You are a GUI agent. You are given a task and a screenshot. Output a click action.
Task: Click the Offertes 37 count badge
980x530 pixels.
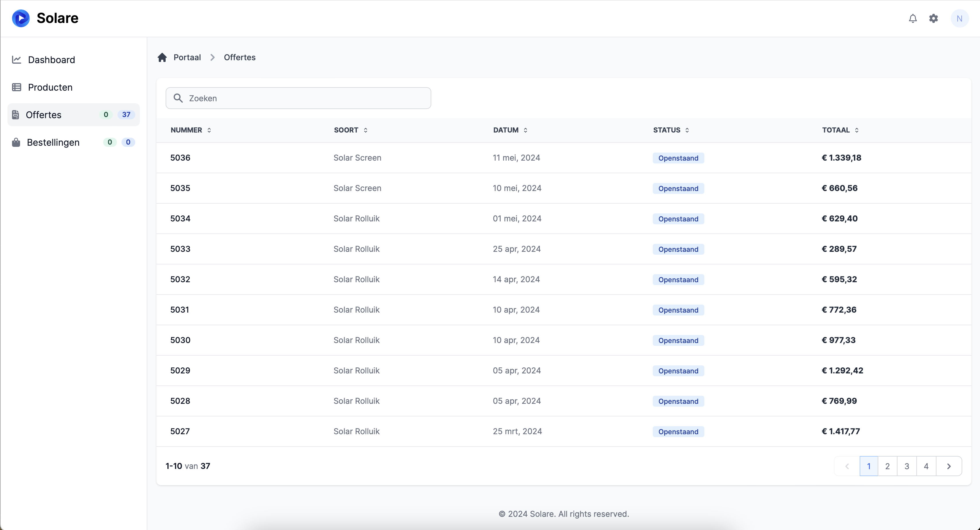tap(126, 115)
